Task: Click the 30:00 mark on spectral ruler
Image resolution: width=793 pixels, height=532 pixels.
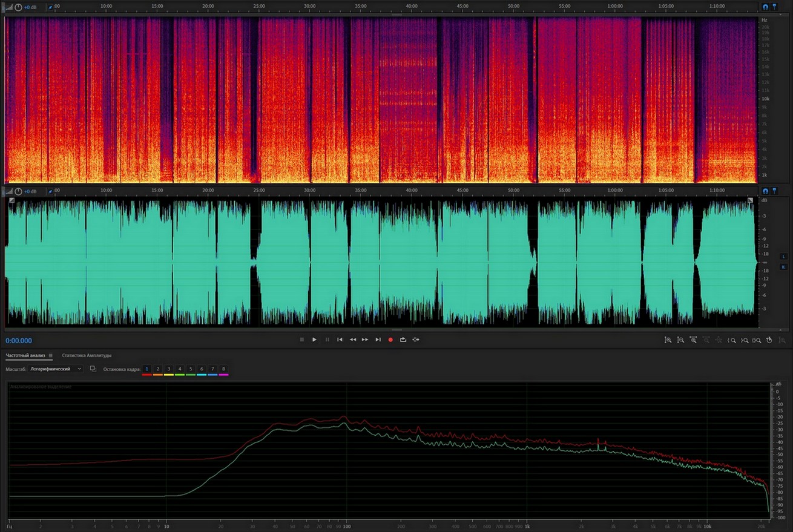Action: (310, 6)
